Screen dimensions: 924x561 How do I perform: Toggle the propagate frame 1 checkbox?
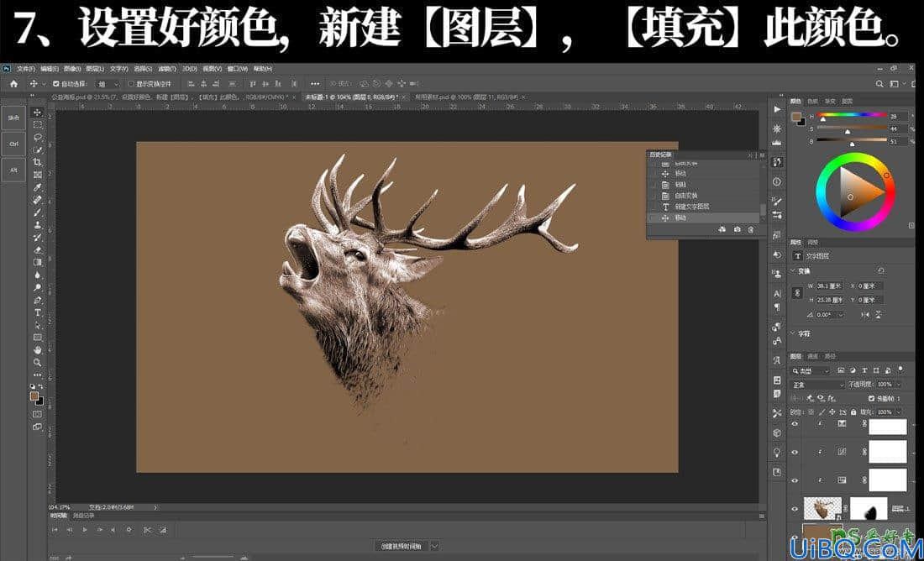872,398
